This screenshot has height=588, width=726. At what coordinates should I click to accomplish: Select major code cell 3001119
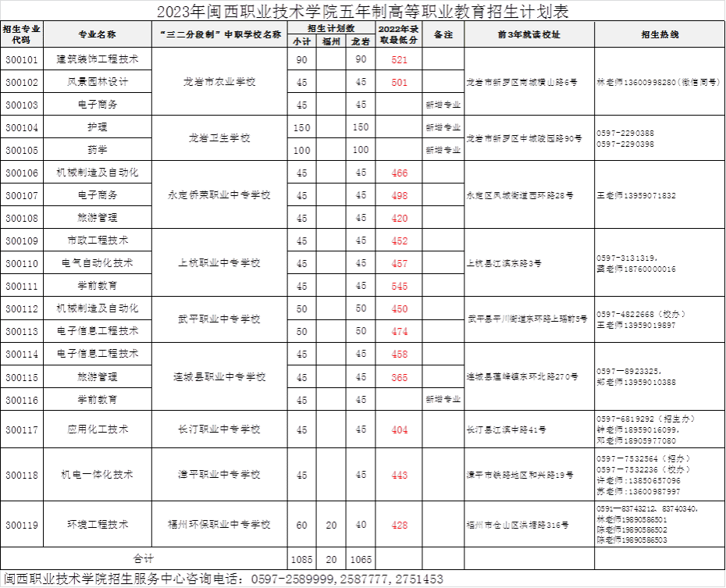21,525
